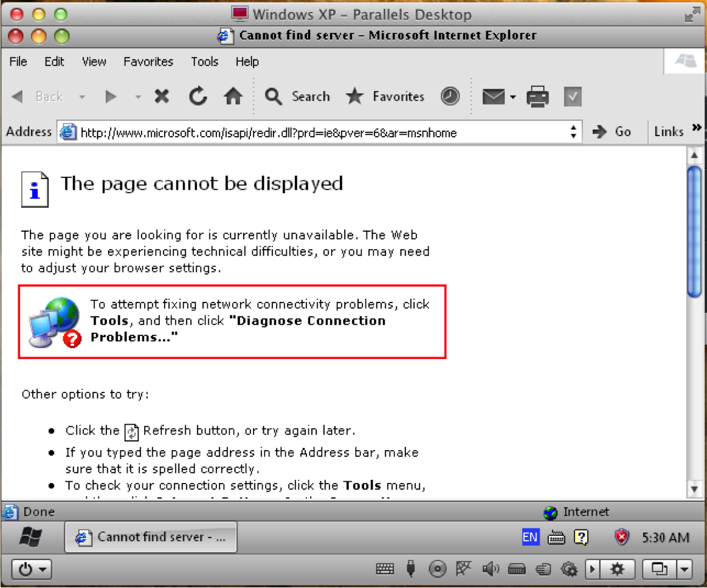Open Parallels configuration gear button
The width and height of the screenshot is (707, 588).
(617, 570)
